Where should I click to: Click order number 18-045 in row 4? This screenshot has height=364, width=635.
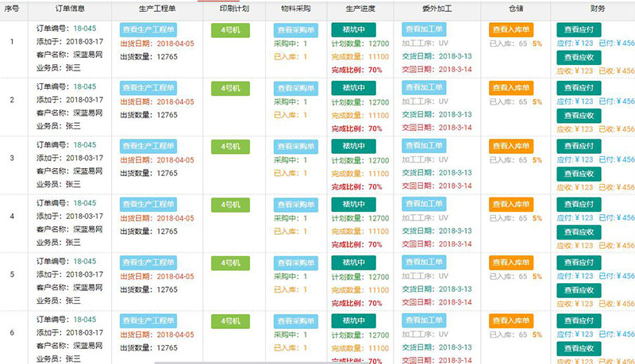[x=85, y=203]
